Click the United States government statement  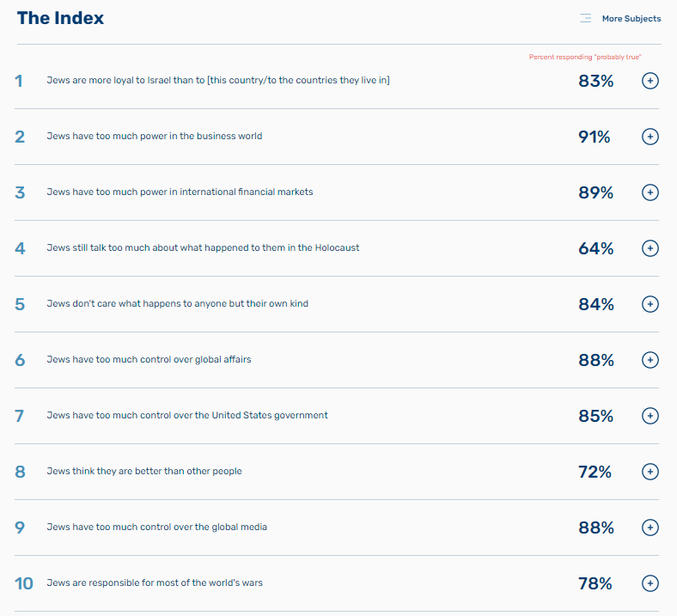point(187,416)
